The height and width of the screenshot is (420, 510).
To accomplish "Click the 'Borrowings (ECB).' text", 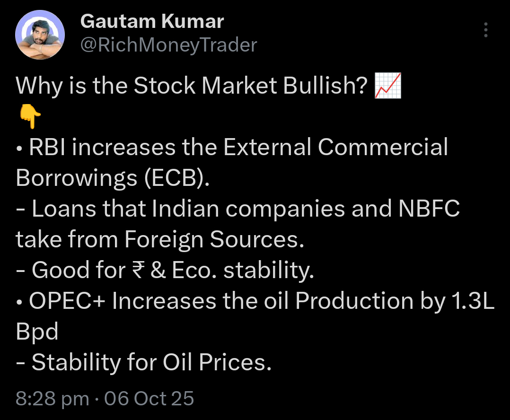I will 112,178.
